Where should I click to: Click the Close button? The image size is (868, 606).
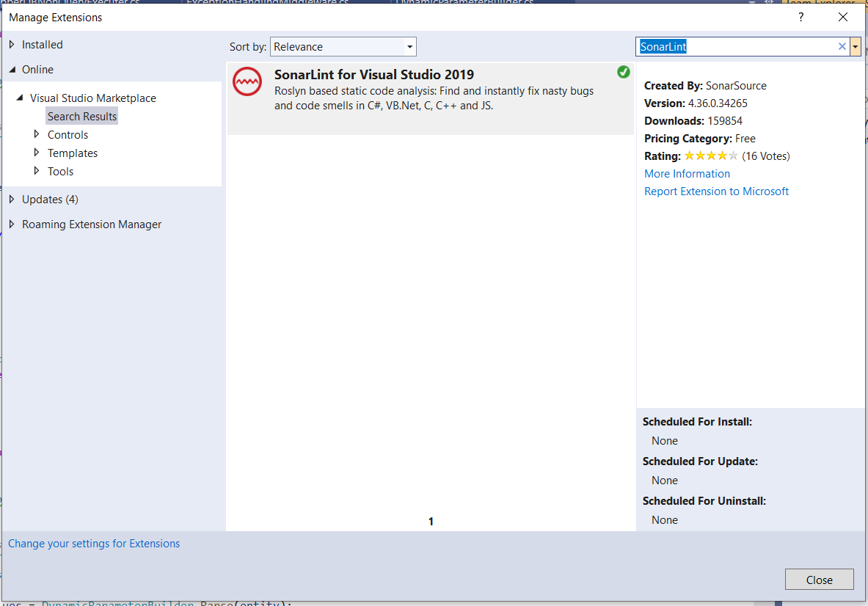pos(819,579)
